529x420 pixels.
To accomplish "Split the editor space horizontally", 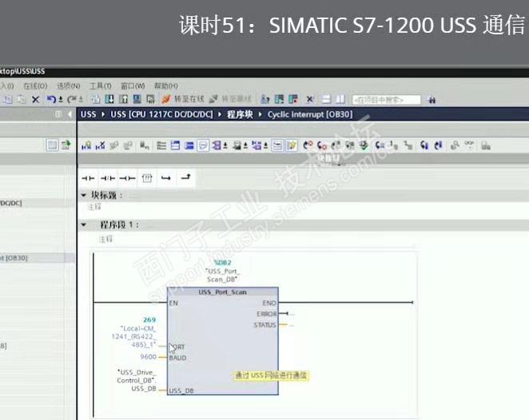I will 326,100.
